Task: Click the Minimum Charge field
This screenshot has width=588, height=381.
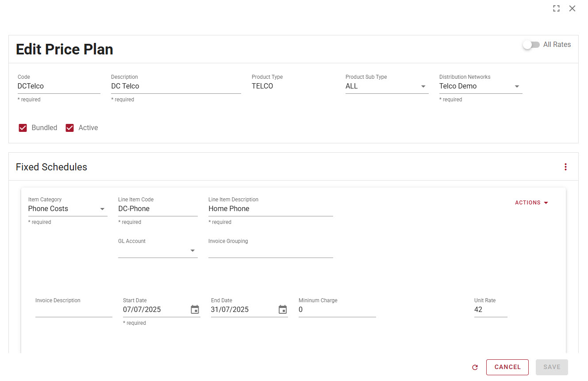Action: click(337, 310)
